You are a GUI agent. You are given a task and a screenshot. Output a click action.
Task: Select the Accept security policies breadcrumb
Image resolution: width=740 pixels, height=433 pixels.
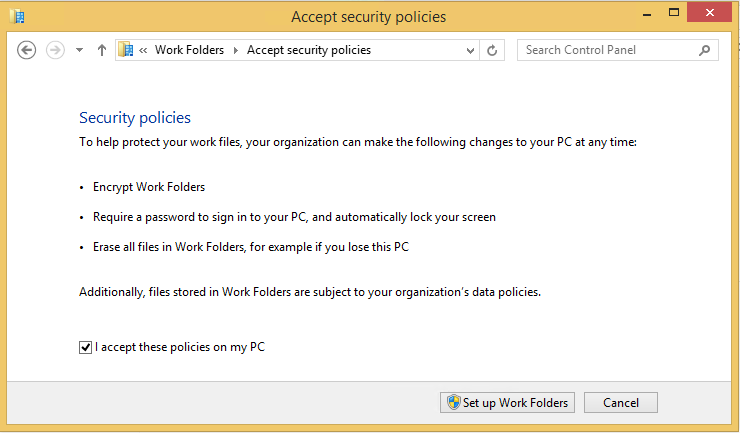pos(308,50)
